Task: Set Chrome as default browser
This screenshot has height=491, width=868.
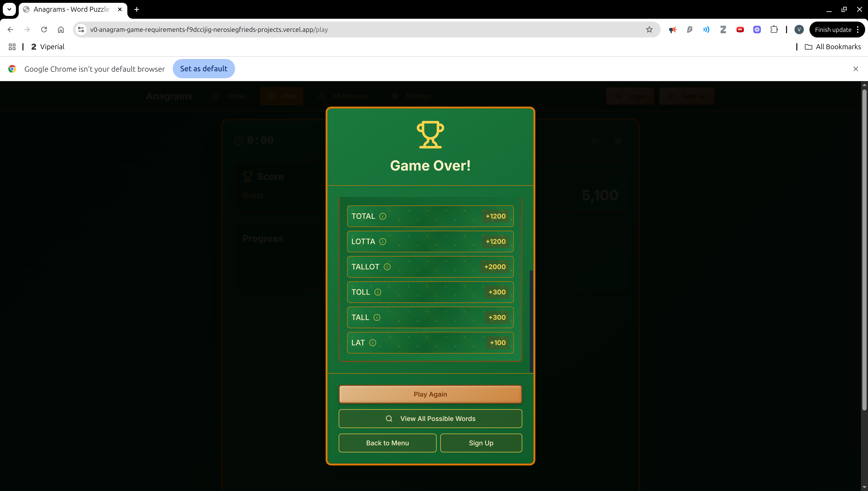Action: pos(203,69)
